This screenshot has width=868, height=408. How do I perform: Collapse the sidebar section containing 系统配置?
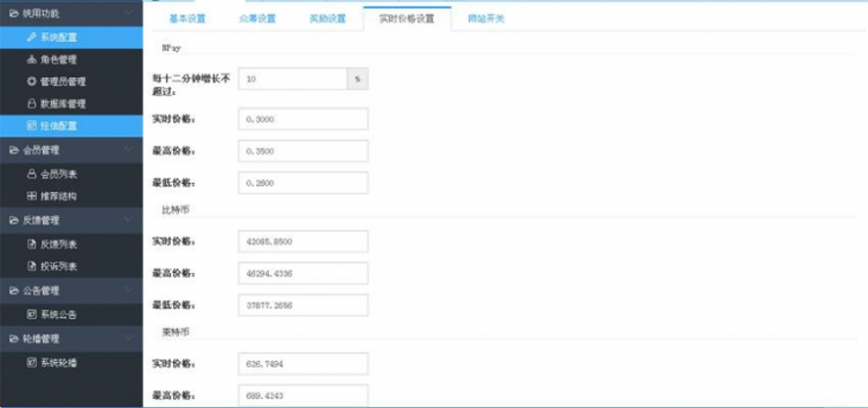128,12
